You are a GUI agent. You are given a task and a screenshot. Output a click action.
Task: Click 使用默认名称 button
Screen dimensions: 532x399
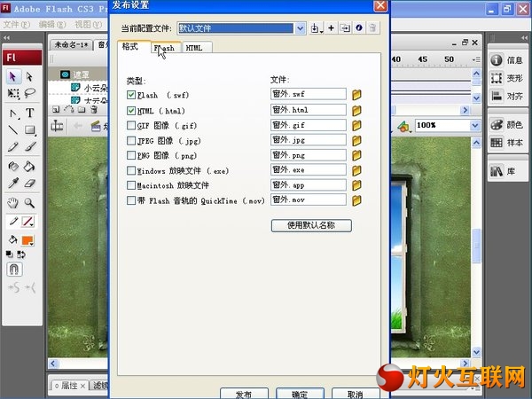point(311,225)
